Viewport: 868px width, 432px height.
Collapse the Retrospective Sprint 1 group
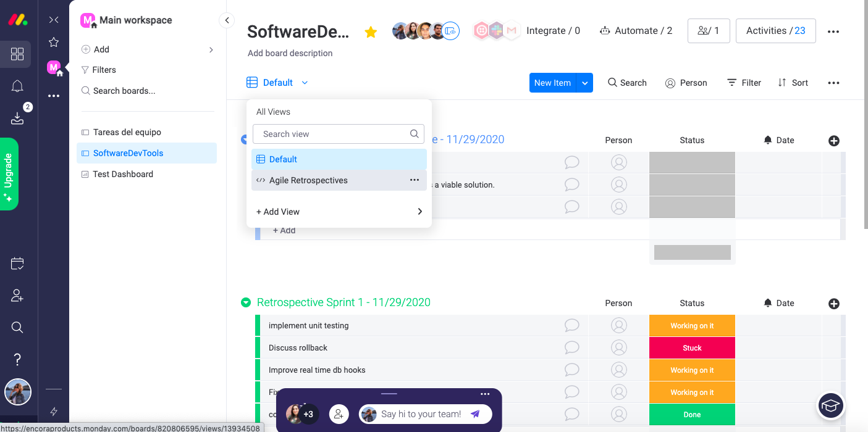[x=246, y=302]
